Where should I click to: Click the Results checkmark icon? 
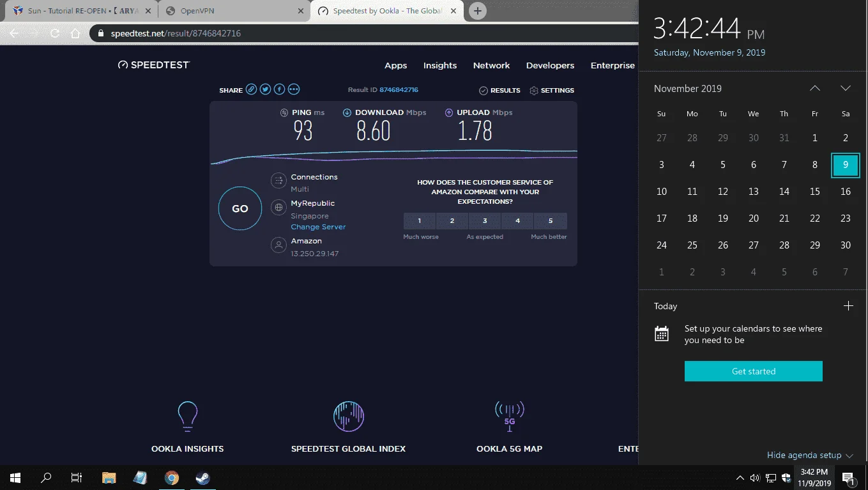(x=483, y=91)
